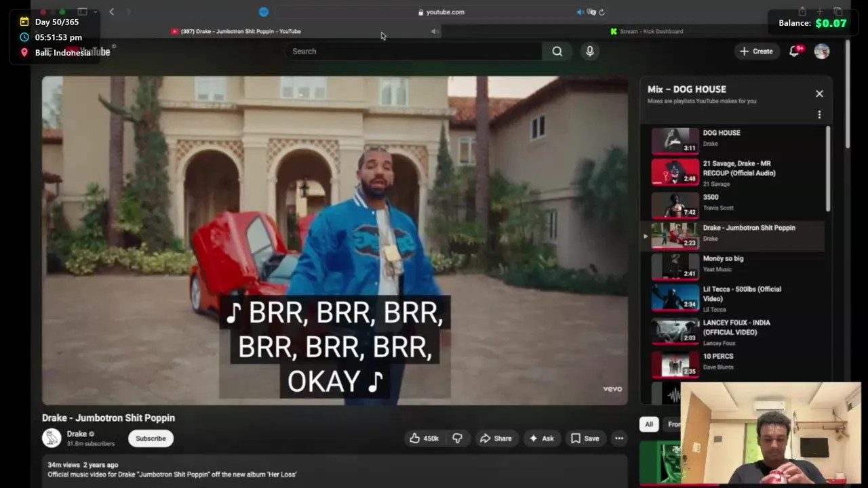
Task: Play DOG HOUSE by Drake from the mix
Action: click(x=732, y=140)
